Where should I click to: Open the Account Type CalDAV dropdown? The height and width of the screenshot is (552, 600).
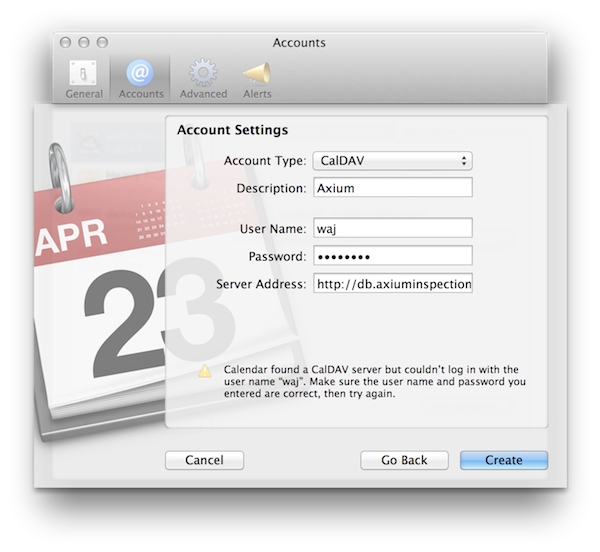393,161
